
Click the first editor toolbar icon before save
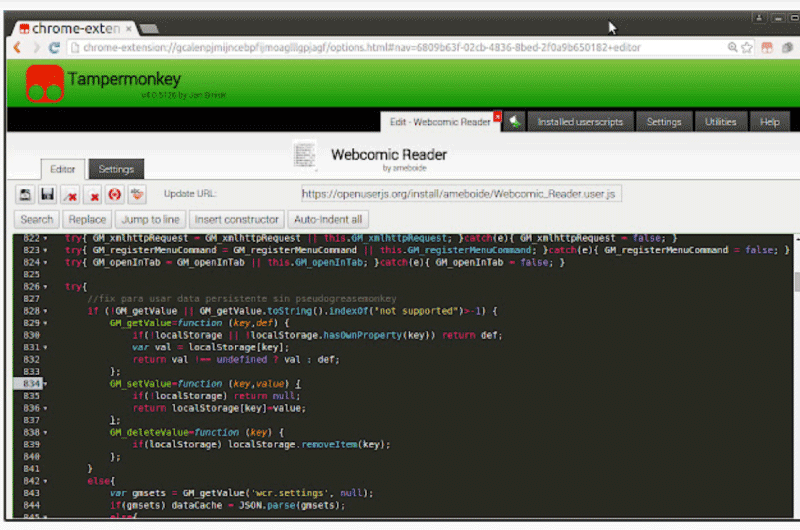pos(25,194)
